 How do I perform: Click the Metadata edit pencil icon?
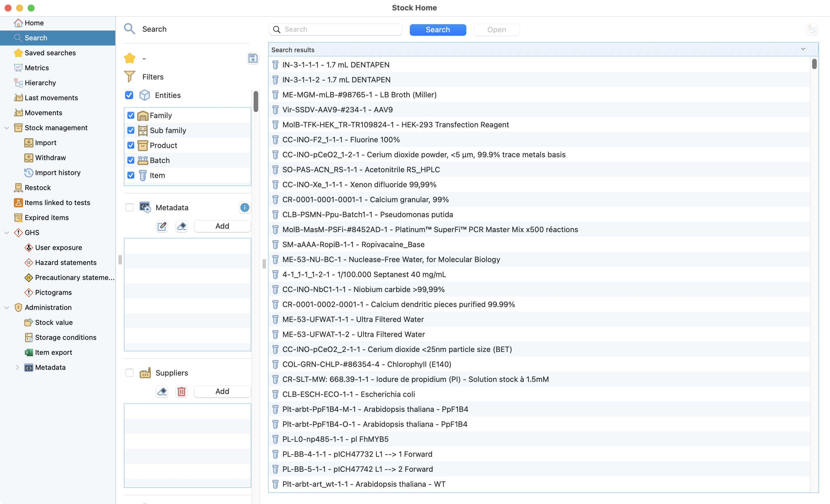click(x=162, y=226)
